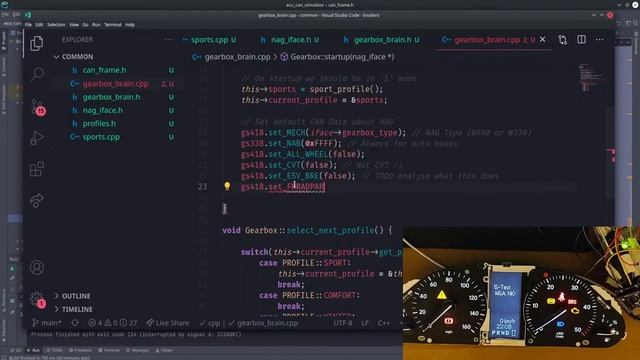Open Explorer panel more actions ellipsis
640x360 pixels.
168,40
